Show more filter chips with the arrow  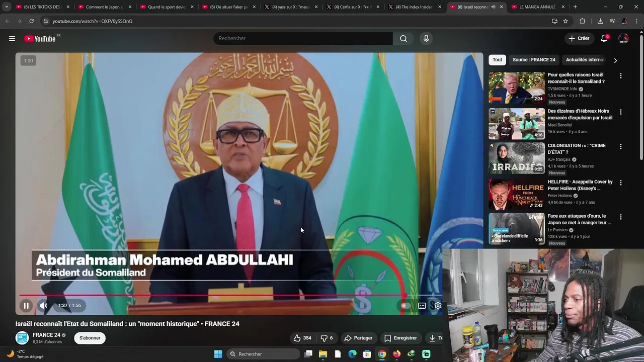pos(615,60)
